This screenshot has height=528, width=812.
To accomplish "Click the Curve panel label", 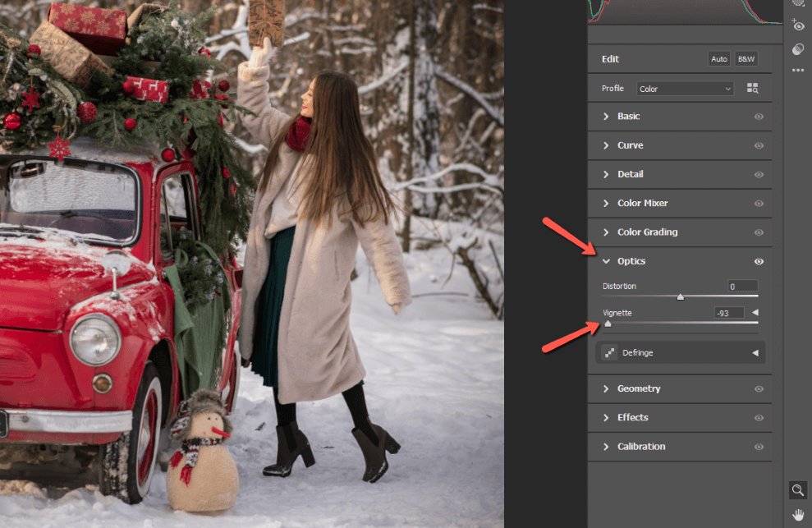I will pyautogui.click(x=631, y=145).
